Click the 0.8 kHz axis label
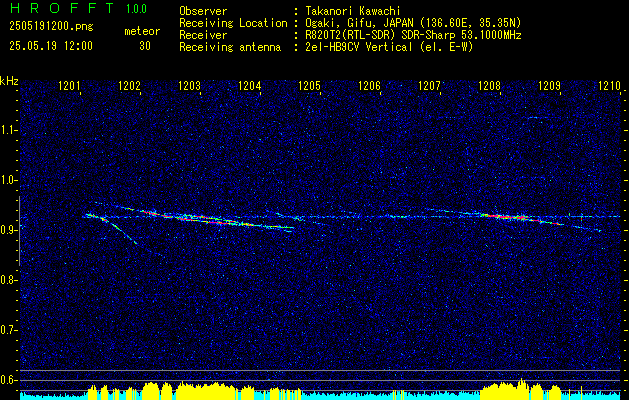This screenshot has height=400, width=629. (7, 280)
